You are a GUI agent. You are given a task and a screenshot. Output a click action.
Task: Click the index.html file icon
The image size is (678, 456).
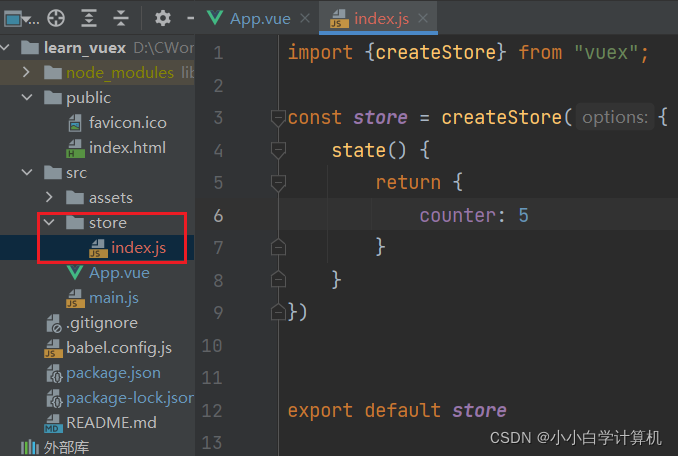[x=75, y=148]
